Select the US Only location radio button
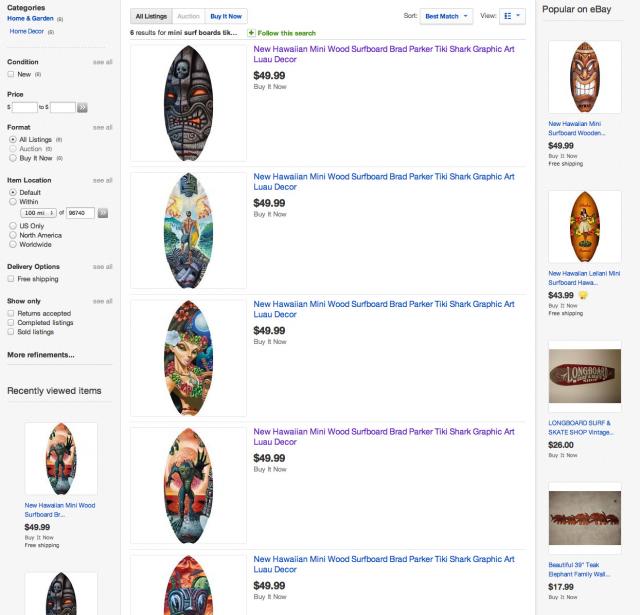 [12, 226]
